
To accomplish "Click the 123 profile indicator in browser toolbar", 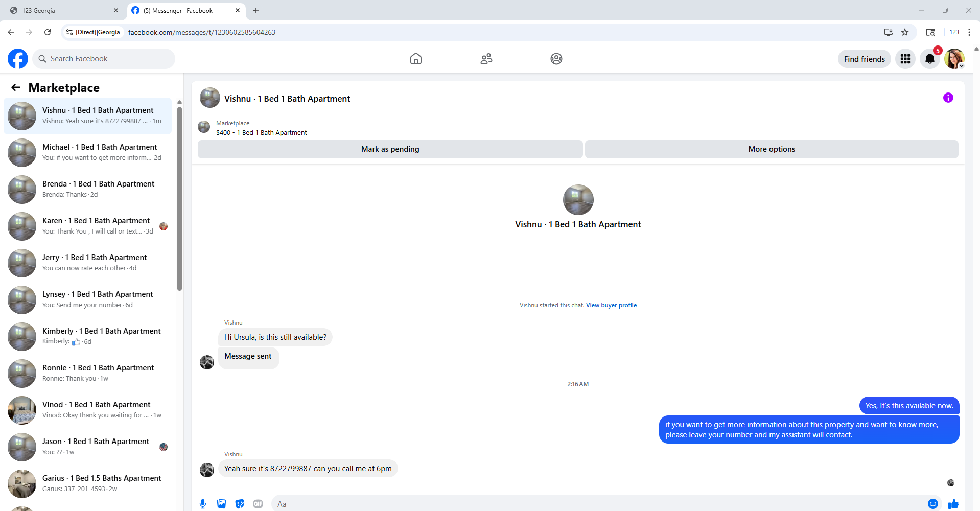I will point(954,32).
